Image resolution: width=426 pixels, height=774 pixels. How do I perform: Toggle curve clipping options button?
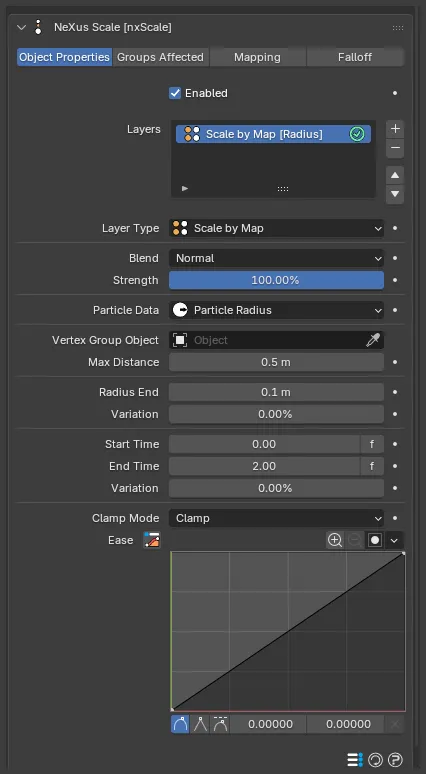(x=375, y=540)
